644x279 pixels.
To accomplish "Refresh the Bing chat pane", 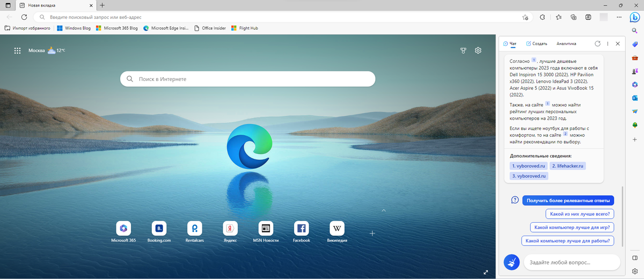I will coord(598,43).
